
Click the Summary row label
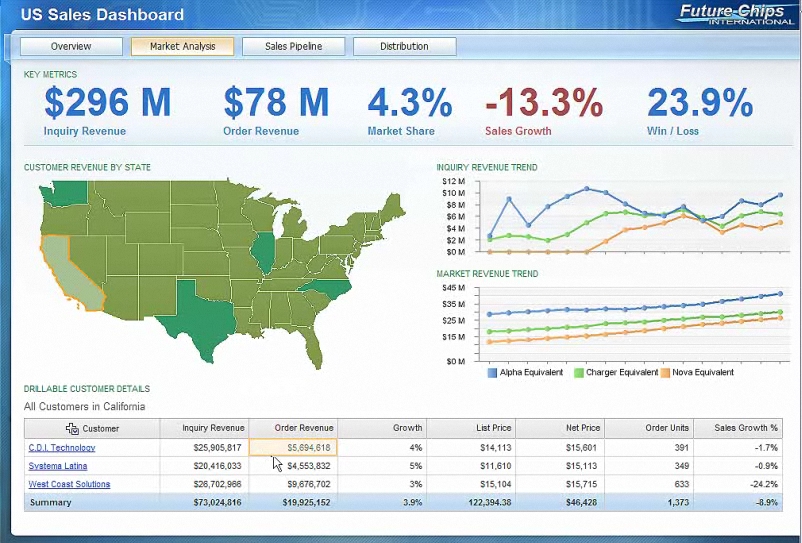[51, 503]
